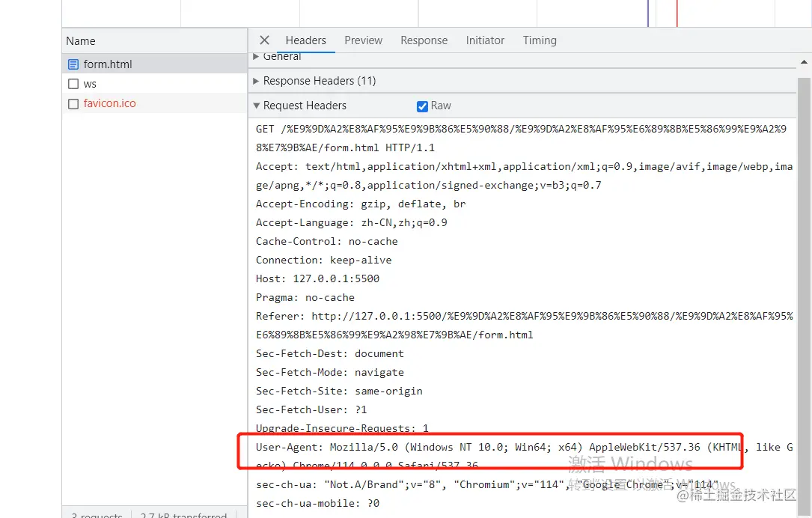Click the Connection: keep-alive line

323,260
